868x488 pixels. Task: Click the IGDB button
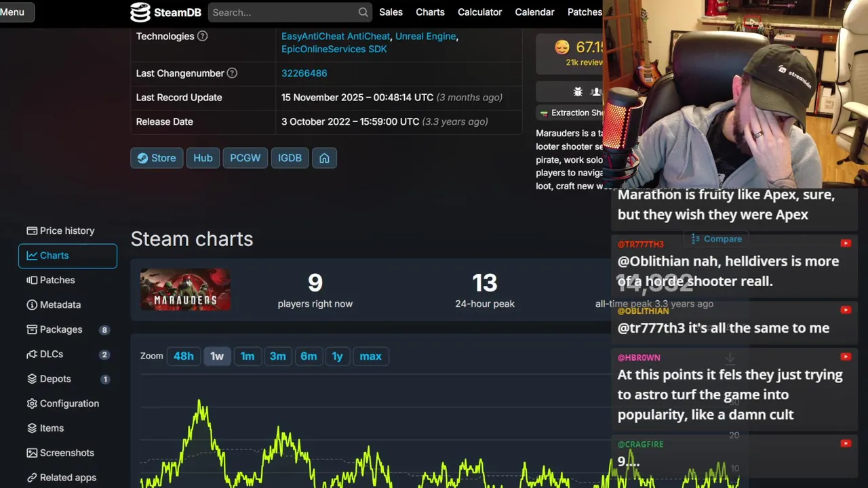[290, 158]
